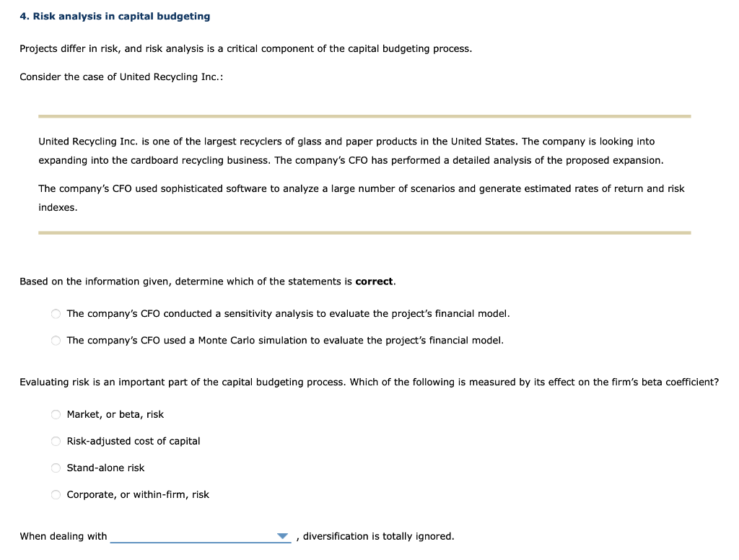Select 'The company's CFO conducted a sensitivity analysis' option
This screenshot has height=560, width=739.
point(56,313)
